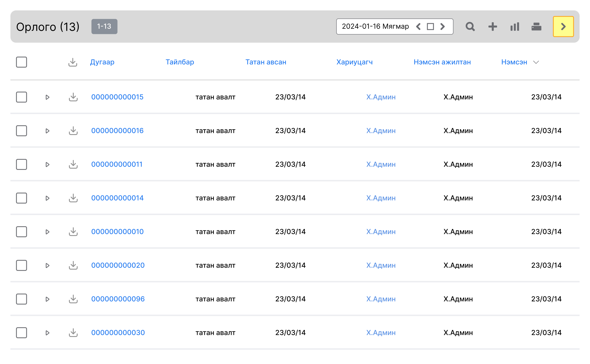The height and width of the screenshot is (364, 590).
Task: Sort by Дугаар column header
Action: click(x=102, y=62)
